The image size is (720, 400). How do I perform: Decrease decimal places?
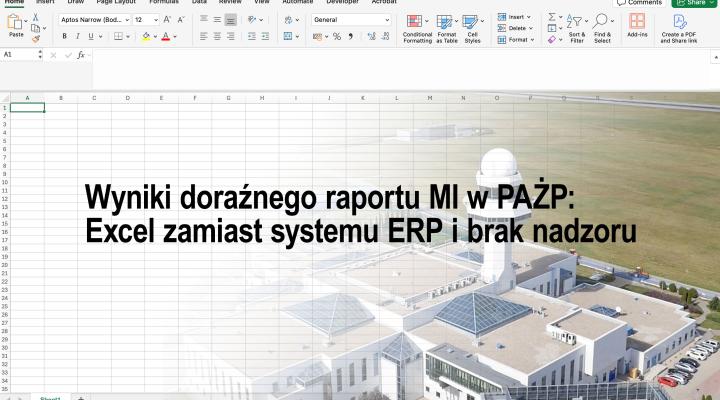385,36
